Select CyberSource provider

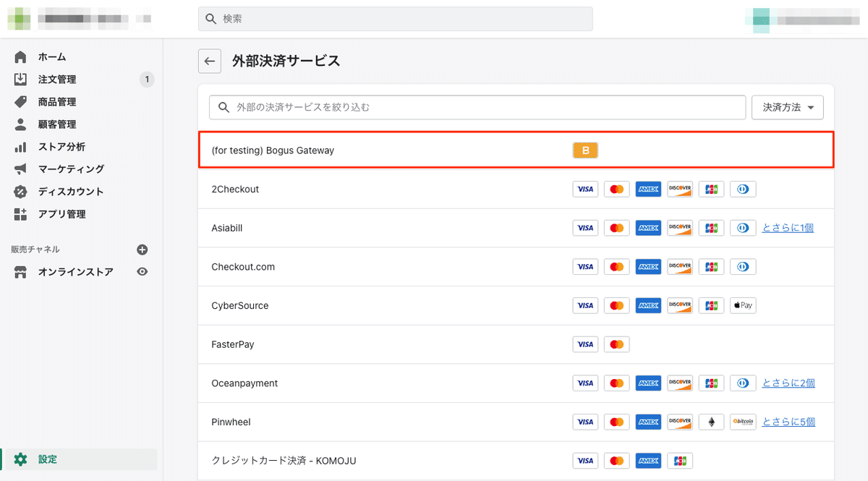[516, 305]
